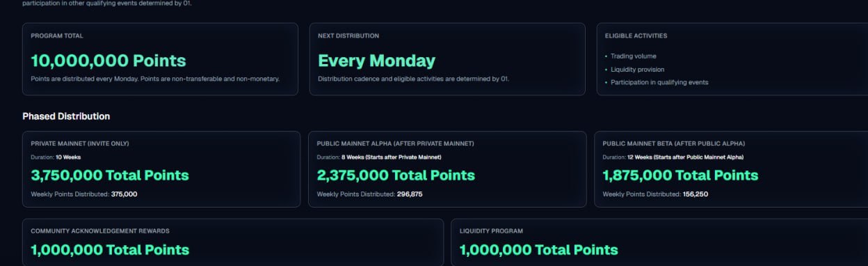868x266 pixels.
Task: Click the Eligible Activities card
Action: (732, 59)
